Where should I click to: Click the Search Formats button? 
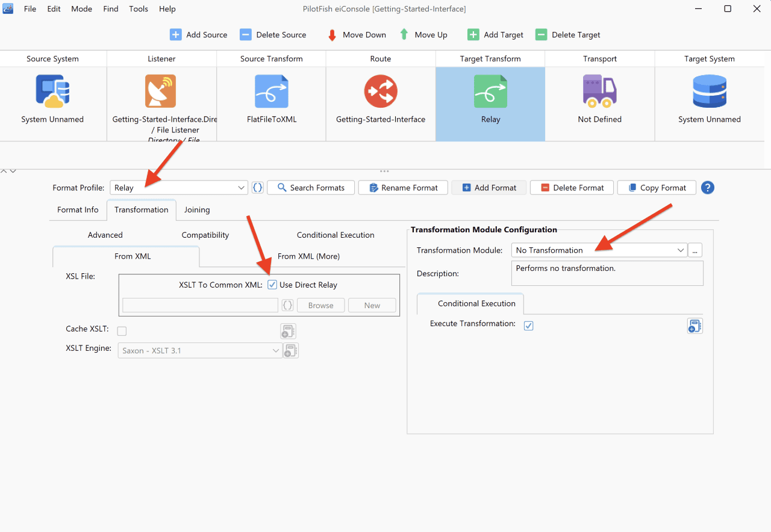tap(311, 188)
